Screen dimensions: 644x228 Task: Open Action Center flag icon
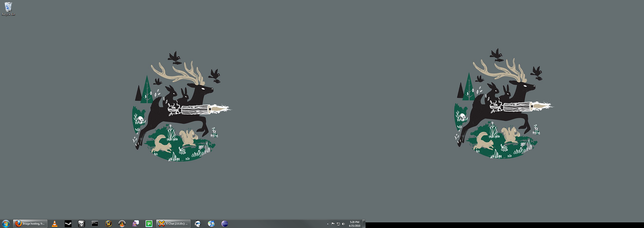click(333, 224)
